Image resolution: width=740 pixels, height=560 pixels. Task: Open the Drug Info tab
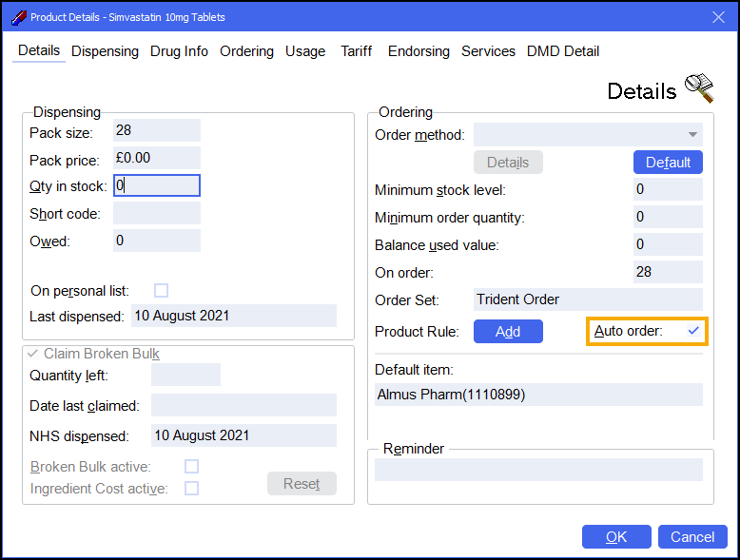tap(179, 51)
